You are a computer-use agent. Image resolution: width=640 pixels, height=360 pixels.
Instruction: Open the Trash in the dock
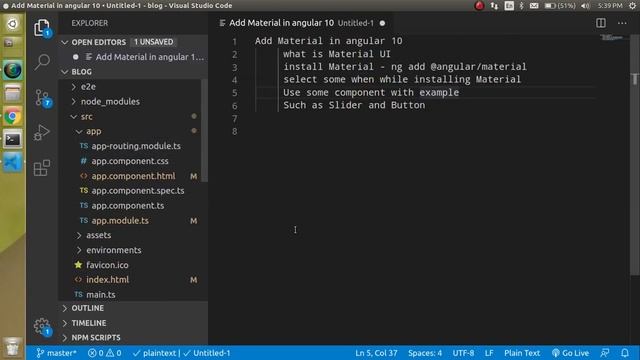(x=12, y=348)
